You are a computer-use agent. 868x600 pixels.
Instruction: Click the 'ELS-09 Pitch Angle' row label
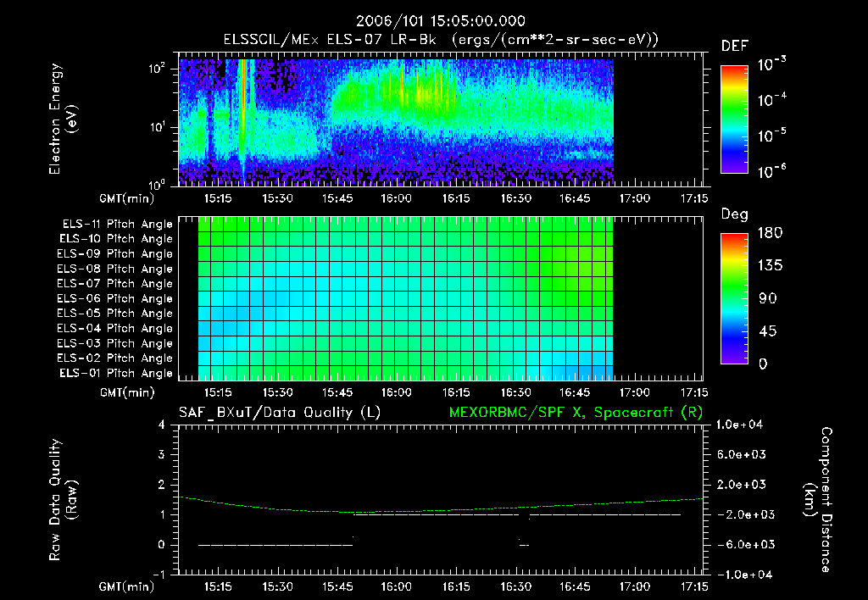tap(115, 254)
